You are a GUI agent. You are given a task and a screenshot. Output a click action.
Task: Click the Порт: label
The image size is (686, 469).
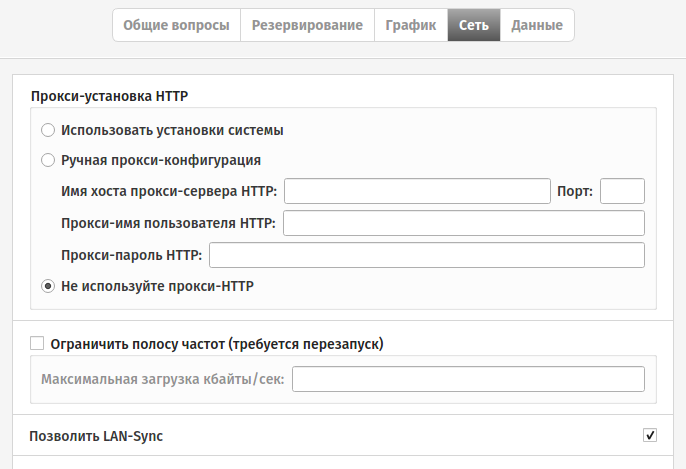[575, 191]
